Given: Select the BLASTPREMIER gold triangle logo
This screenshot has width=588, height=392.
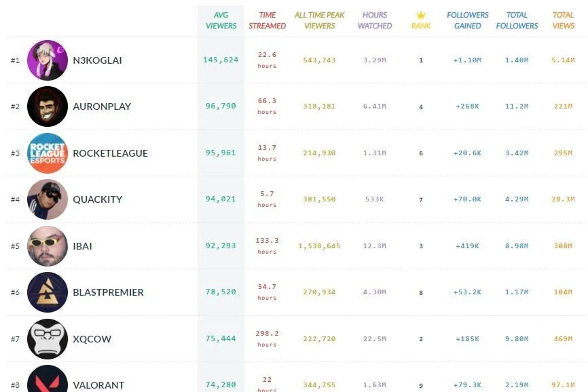Looking at the screenshot, I should [48, 292].
